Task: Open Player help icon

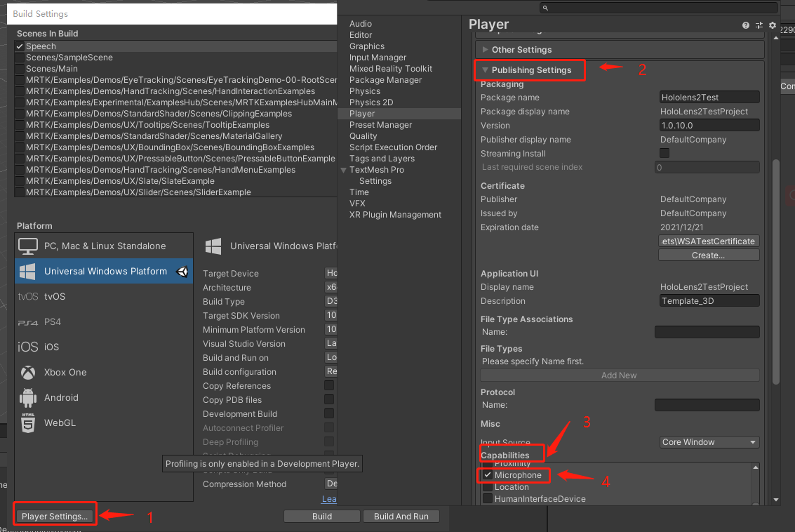Action: pyautogui.click(x=745, y=25)
